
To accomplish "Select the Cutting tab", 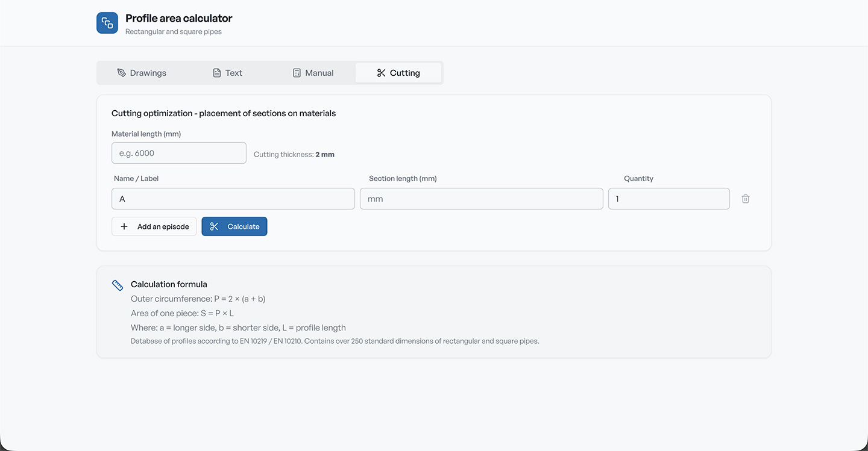I will click(x=398, y=73).
